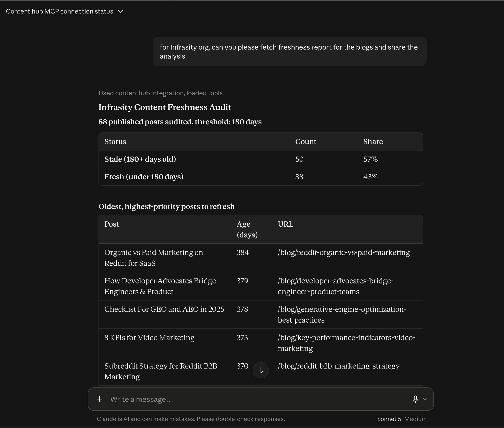This screenshot has width=504, height=428.
Task: Click the age value '370'
Action: 242,366
